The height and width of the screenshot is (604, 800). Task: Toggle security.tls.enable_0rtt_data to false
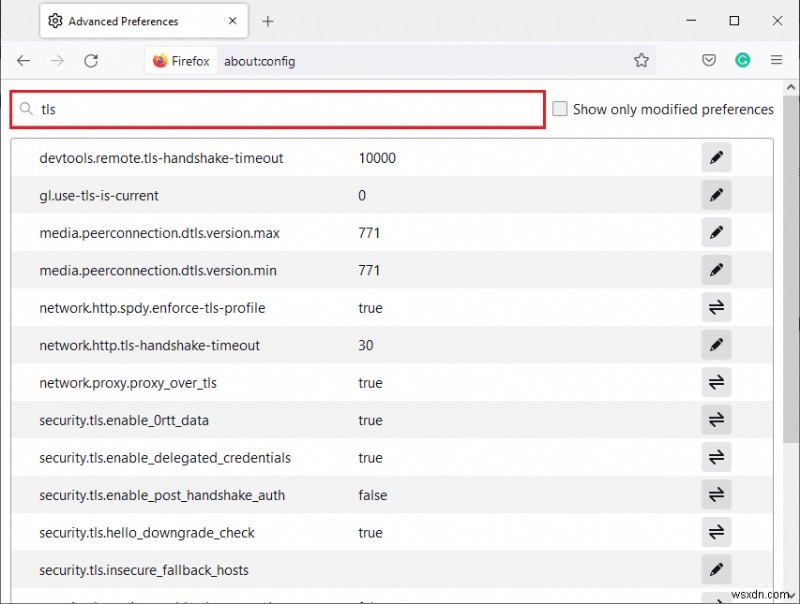[716, 420]
